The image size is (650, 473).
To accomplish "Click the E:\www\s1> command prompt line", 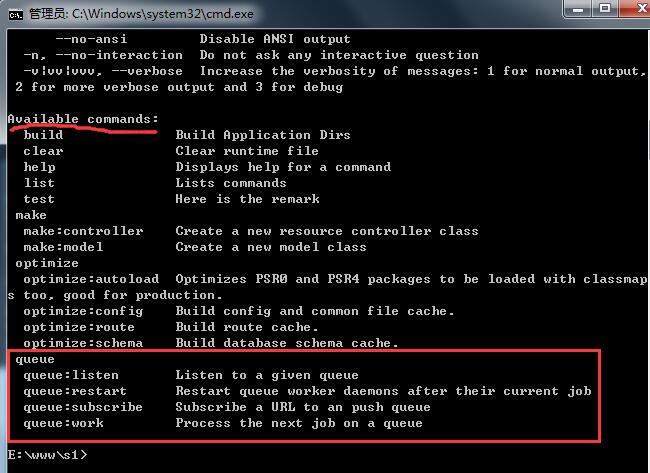I will point(47,455).
